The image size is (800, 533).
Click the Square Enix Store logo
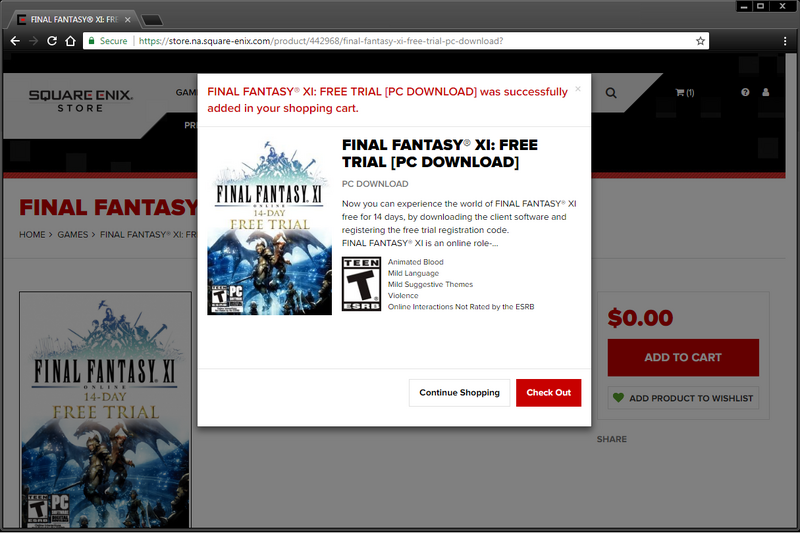80,100
